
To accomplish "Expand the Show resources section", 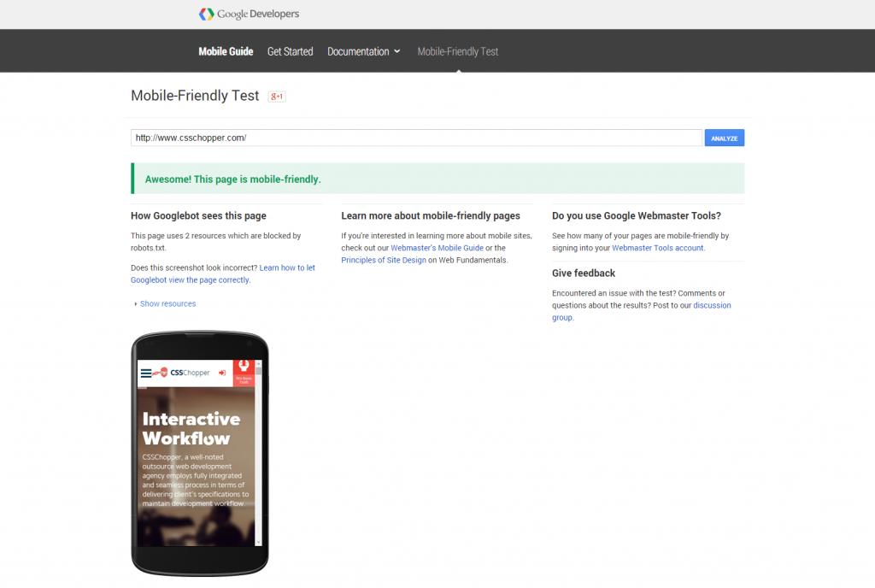I will [x=167, y=303].
